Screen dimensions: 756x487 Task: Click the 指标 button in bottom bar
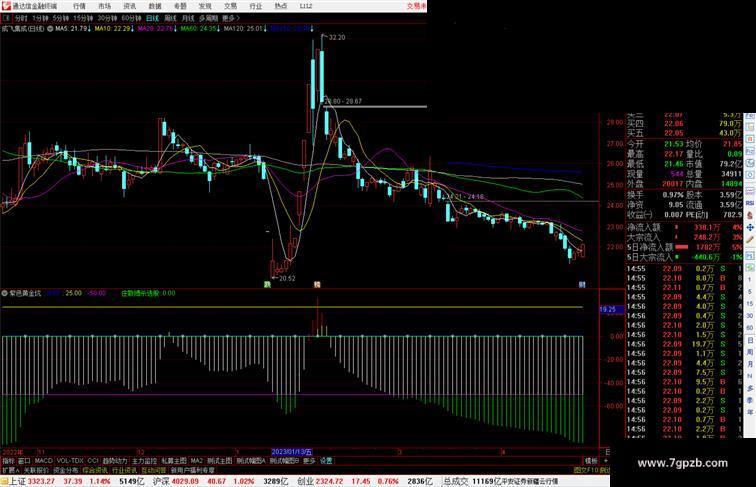coord(8,461)
